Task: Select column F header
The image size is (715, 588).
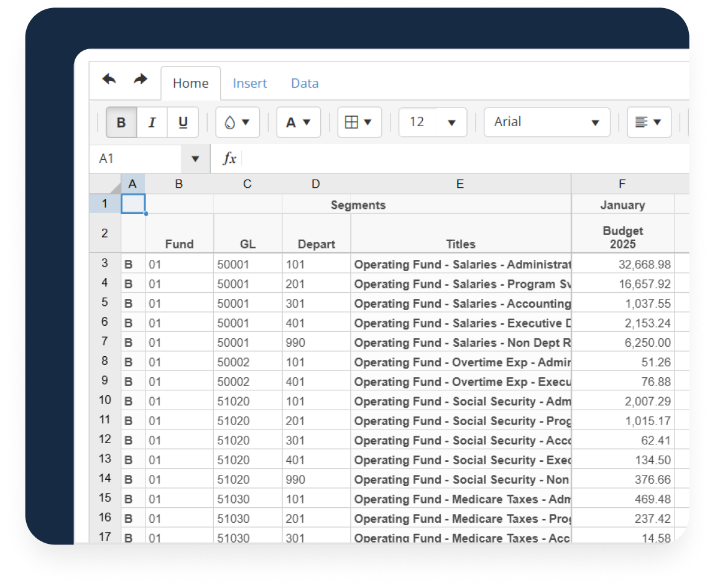Action: coord(622,184)
